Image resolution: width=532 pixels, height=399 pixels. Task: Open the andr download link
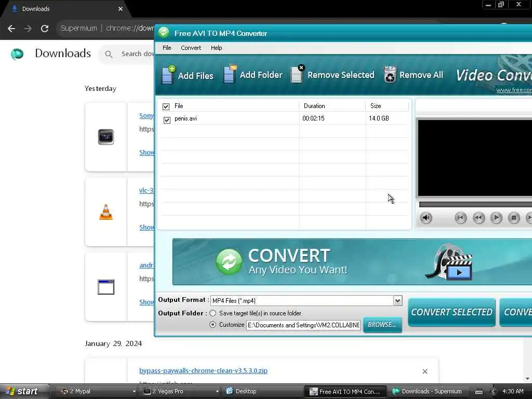tap(147, 265)
